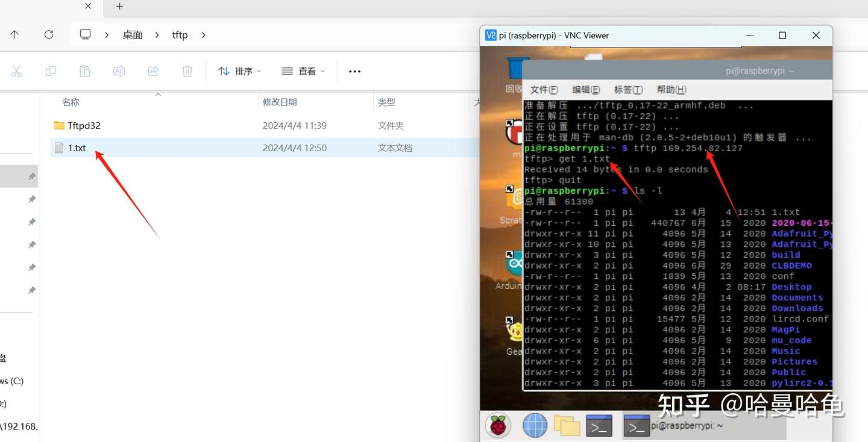Open the 文件 menu in the terminal
Screen dimensions: 868x442
[x=543, y=89]
